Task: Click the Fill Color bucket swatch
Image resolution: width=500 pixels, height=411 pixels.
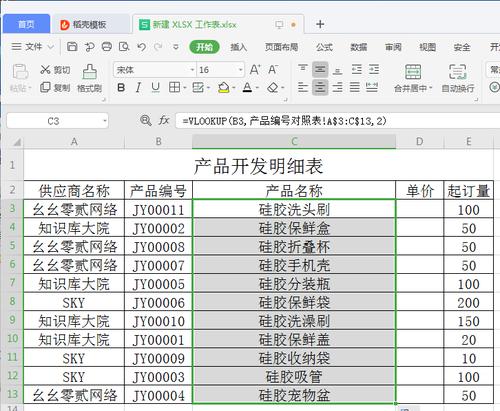Action: point(224,88)
